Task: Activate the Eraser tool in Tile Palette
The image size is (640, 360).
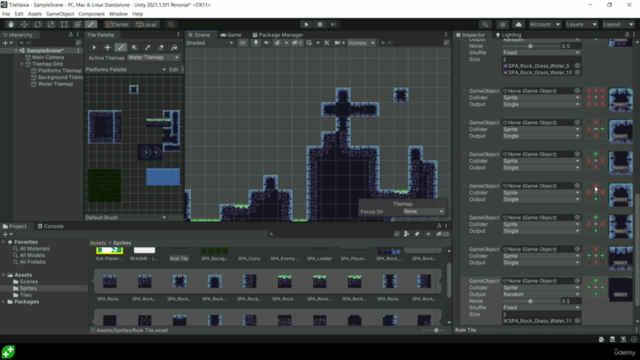Action: pos(161,47)
